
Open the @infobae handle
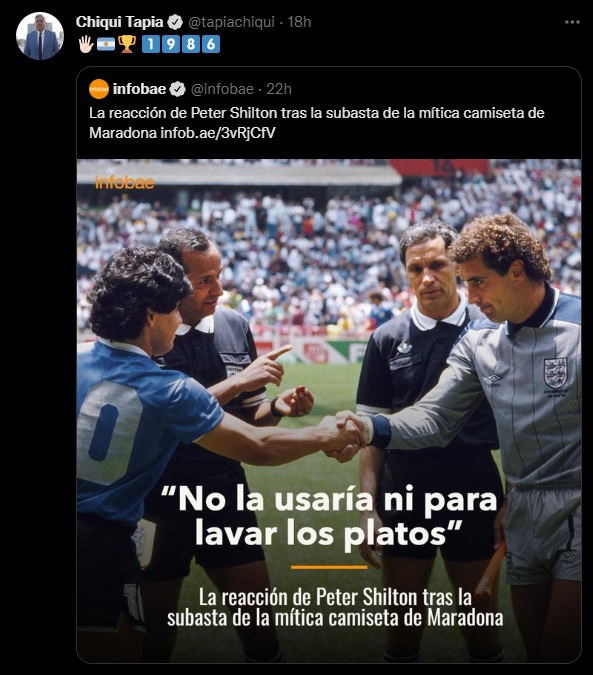222,89
